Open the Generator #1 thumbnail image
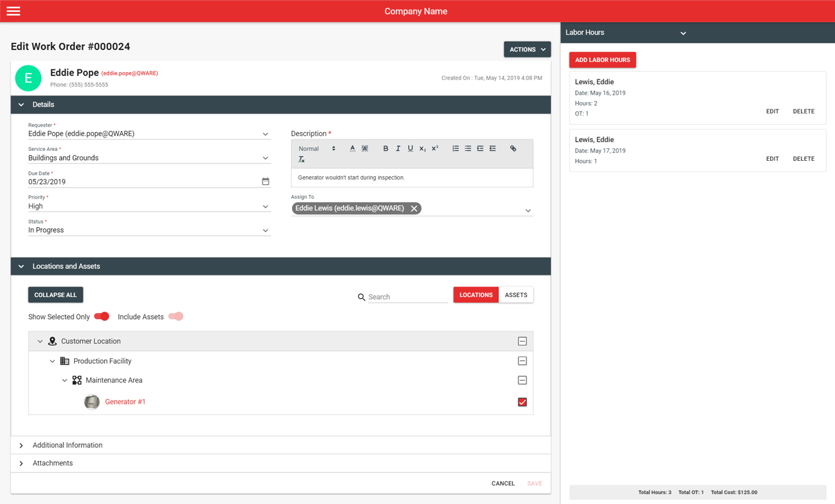 pos(92,402)
